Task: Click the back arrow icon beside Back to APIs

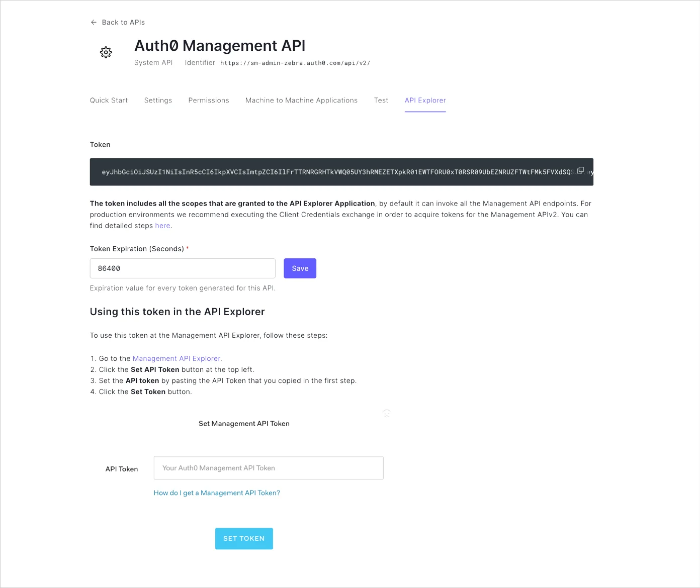Action: coord(94,22)
